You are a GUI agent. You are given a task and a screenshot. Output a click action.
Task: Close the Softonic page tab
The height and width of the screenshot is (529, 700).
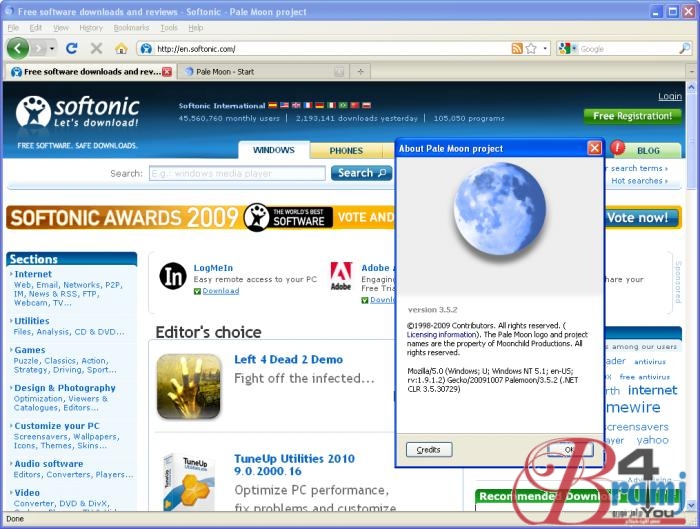166,71
